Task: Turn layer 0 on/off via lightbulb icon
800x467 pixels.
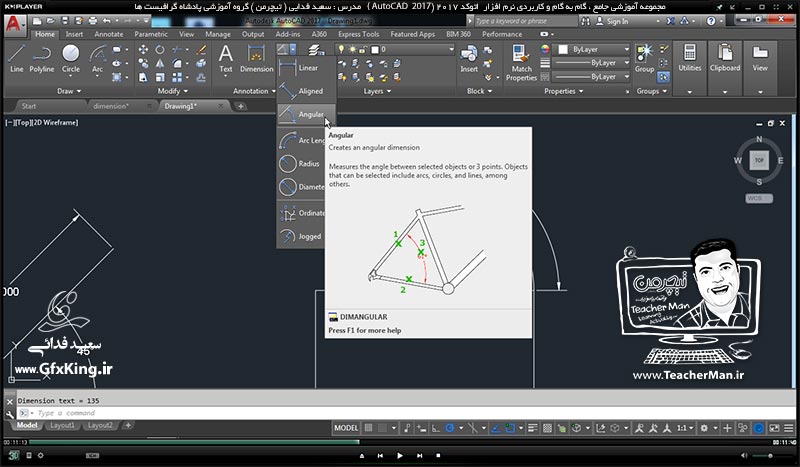Action: point(341,50)
